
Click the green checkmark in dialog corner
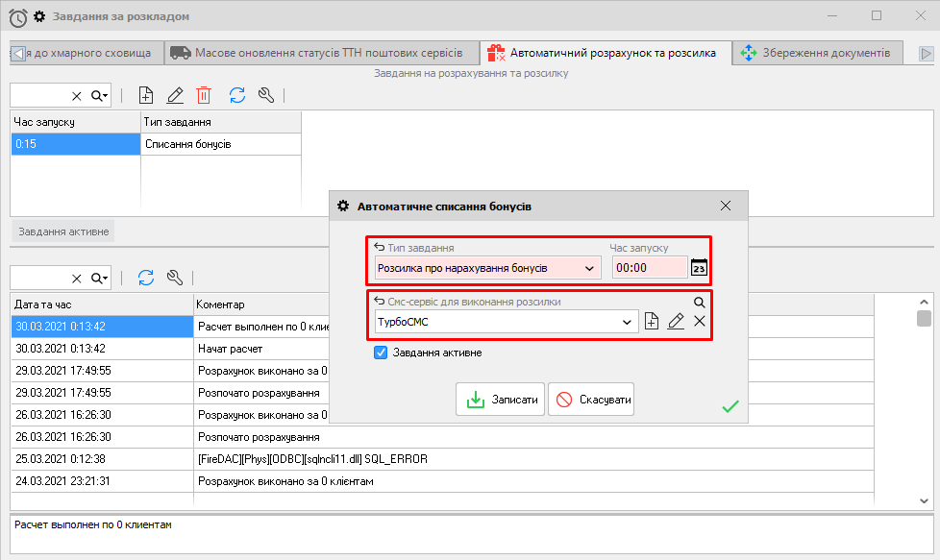730,407
